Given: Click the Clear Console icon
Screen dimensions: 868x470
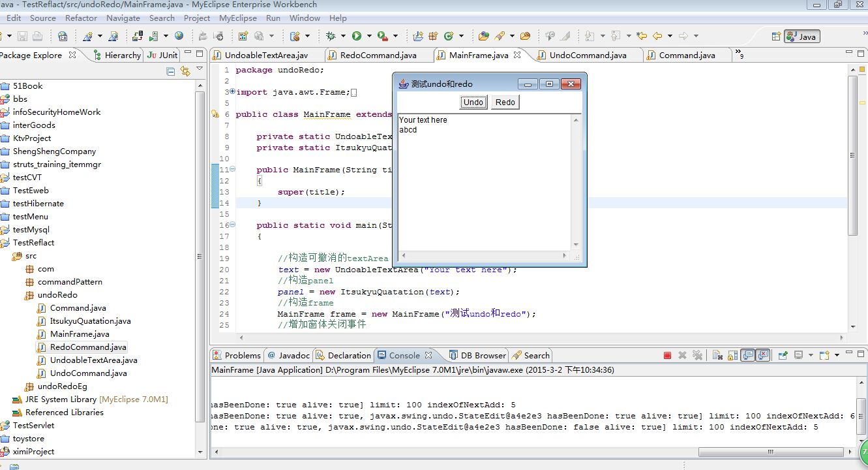Looking at the screenshot, I should click(x=717, y=355).
